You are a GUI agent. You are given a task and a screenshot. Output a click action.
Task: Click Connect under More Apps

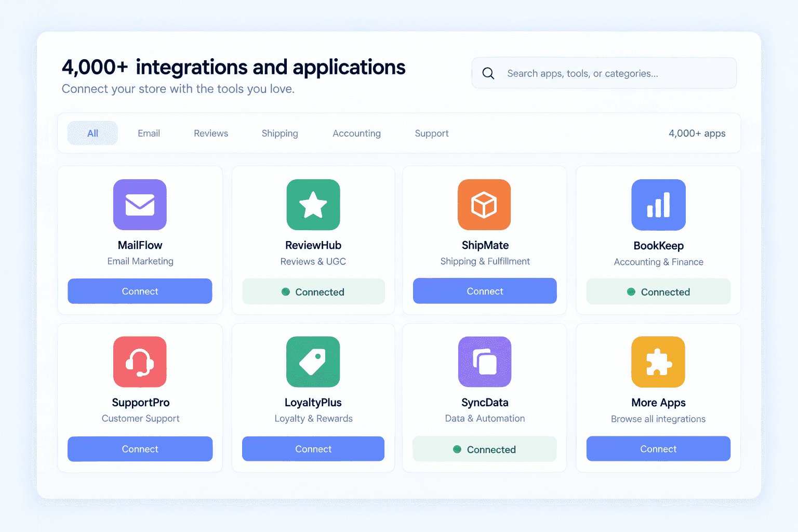coord(658,448)
